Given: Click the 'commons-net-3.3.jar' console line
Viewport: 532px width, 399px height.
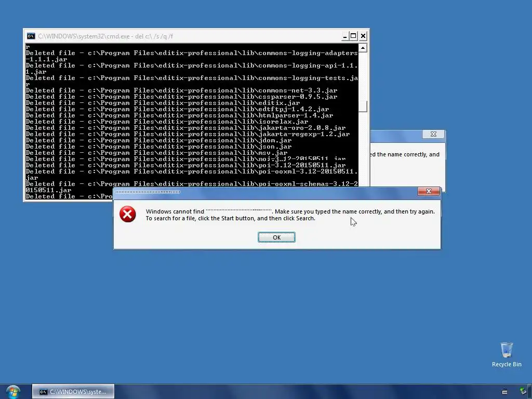Looking at the screenshot, I should tap(181, 90).
